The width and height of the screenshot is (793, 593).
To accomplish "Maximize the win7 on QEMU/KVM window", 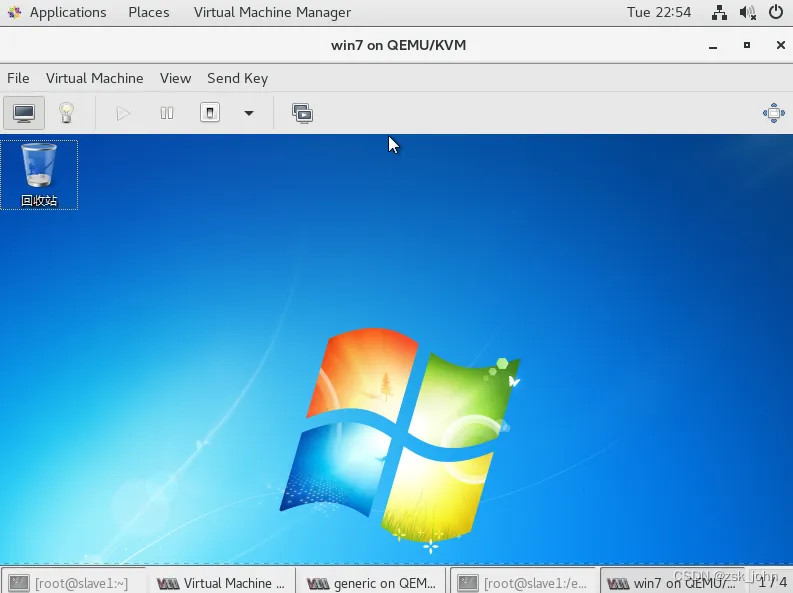I will [x=747, y=45].
